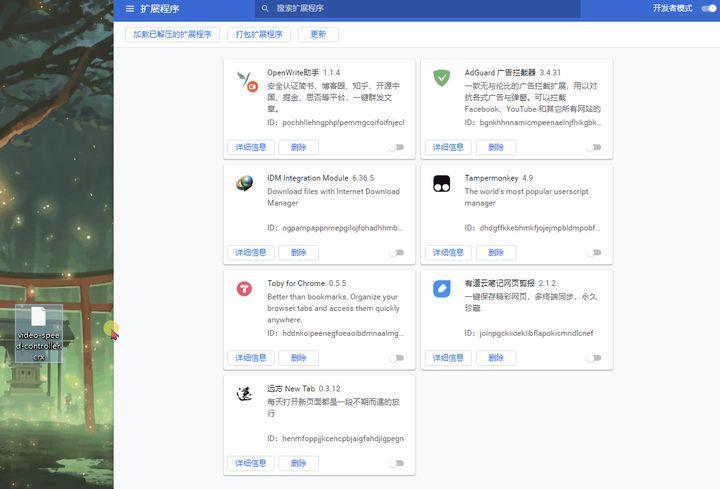Enable the IDM Integration Module toggle
Viewport: 720px width, 489px height.
click(397, 253)
